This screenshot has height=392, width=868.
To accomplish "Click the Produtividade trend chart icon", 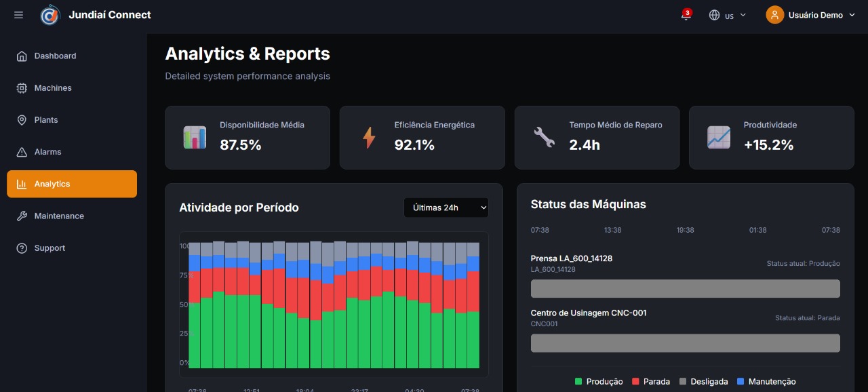I will click(x=718, y=138).
